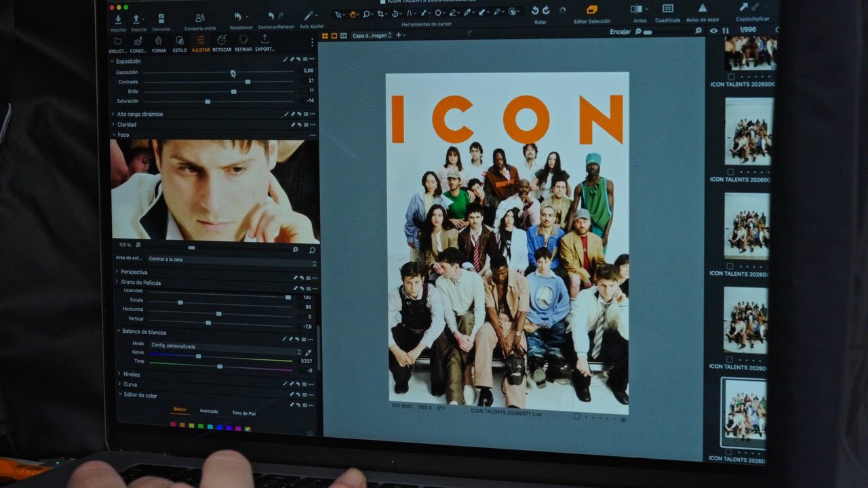Click the Deshacer undo arrow
Screen dimensions: 868x488
(271, 16)
